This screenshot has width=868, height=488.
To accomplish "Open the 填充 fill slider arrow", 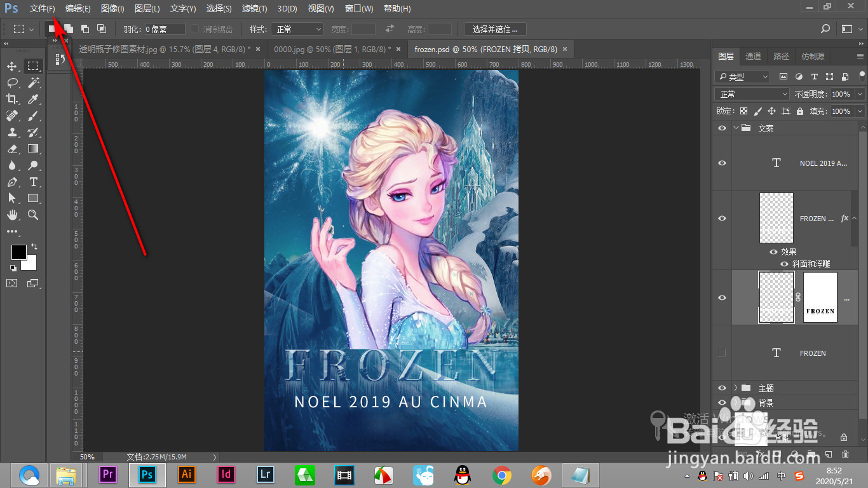I will click(x=860, y=111).
